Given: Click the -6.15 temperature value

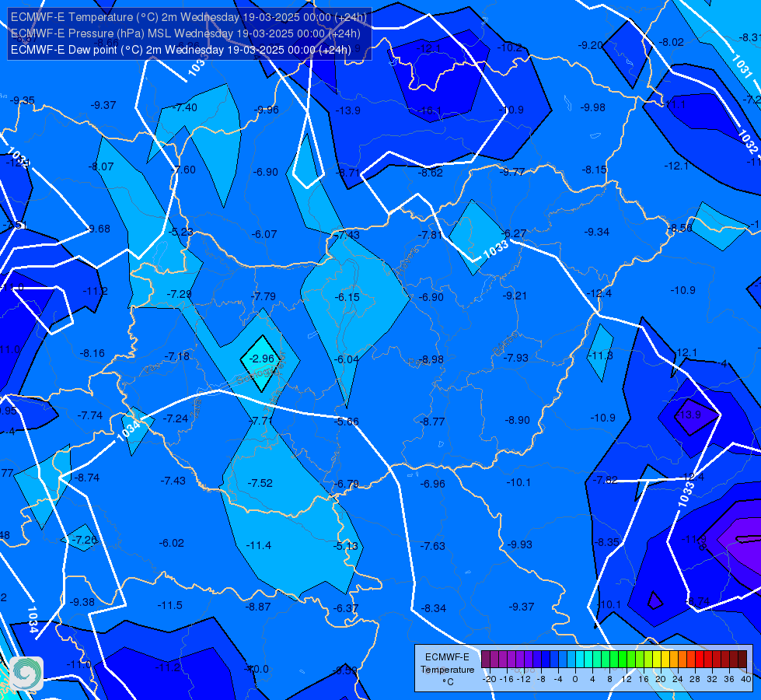Looking at the screenshot, I should pyautogui.click(x=347, y=297).
